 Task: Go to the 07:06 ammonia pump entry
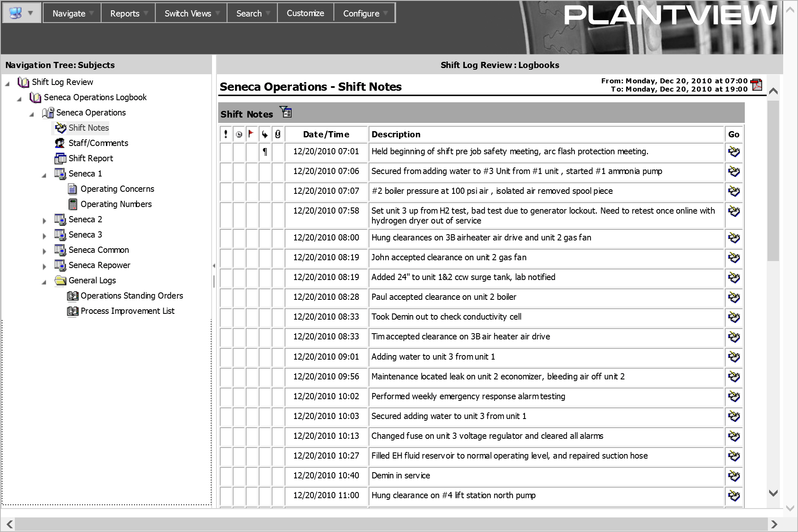734,171
